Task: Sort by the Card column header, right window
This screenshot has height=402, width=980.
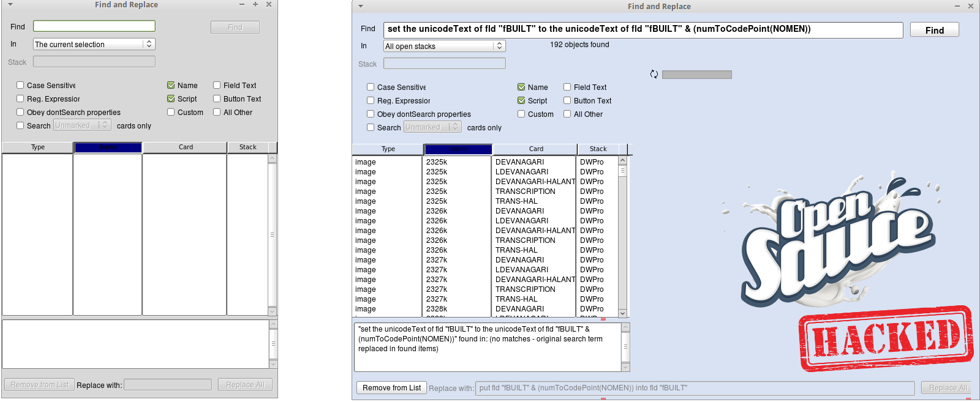Action: 536,149
